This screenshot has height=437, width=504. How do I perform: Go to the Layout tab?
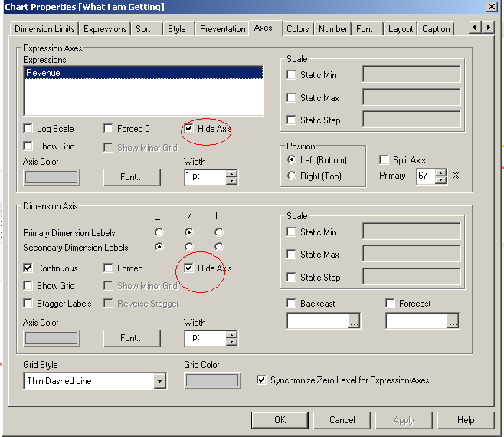coord(401,29)
